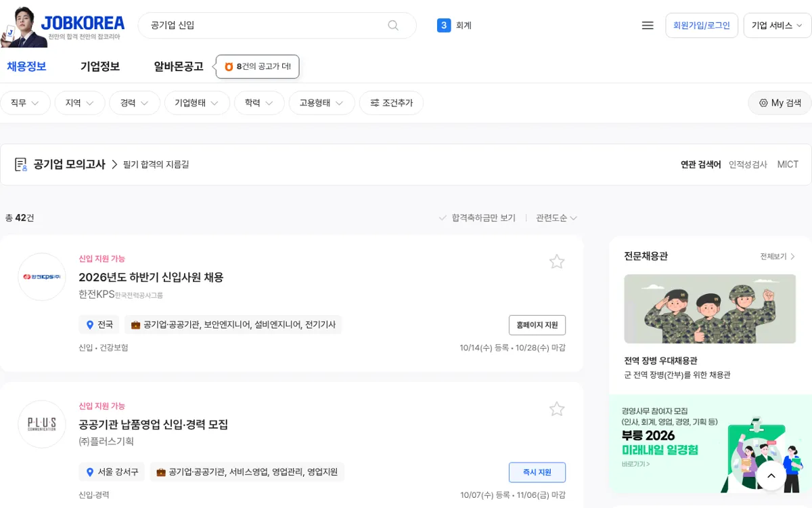
Task: Switch to the 채용정보 tab
Action: click(x=26, y=66)
